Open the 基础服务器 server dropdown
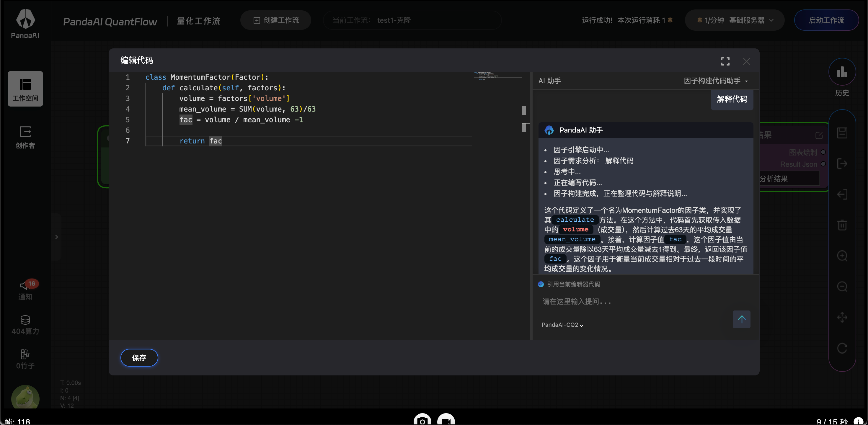 [734, 20]
